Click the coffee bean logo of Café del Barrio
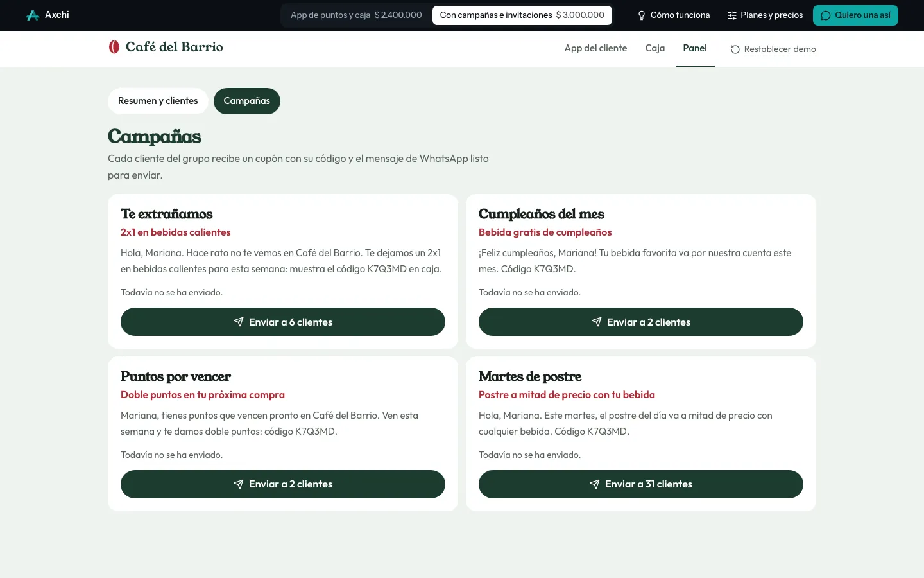 [x=114, y=47]
